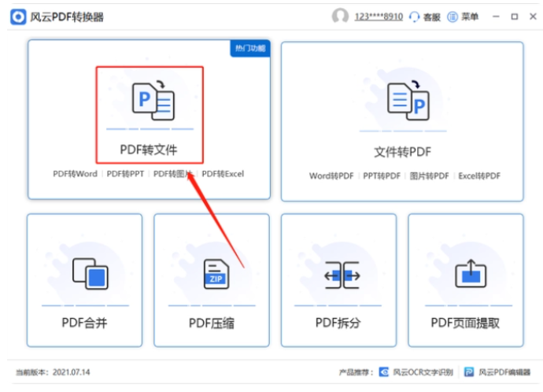Open account 123****8910 link
The image size is (543, 392).
click(379, 17)
